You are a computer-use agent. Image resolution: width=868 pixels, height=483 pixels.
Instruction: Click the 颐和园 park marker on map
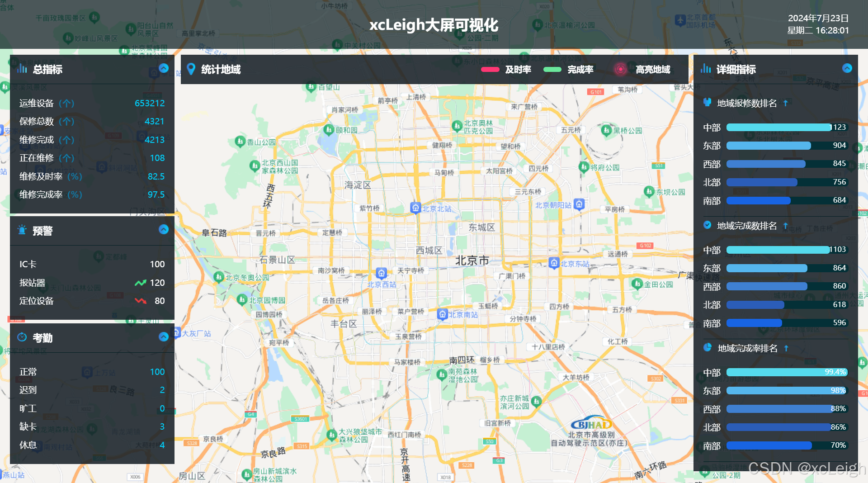click(x=329, y=130)
